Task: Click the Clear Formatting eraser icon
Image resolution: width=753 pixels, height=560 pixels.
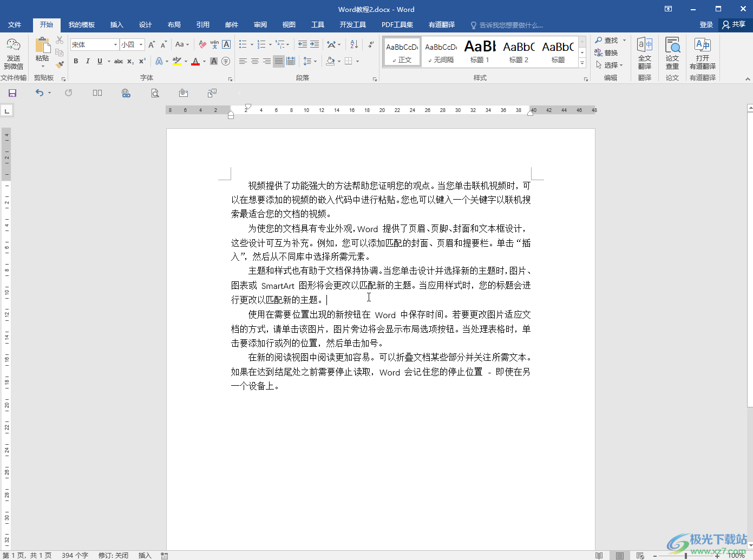Action: point(202,44)
